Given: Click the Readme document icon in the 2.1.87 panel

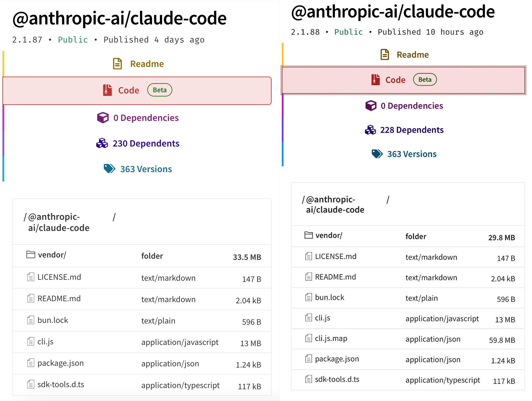Looking at the screenshot, I should tap(117, 64).
